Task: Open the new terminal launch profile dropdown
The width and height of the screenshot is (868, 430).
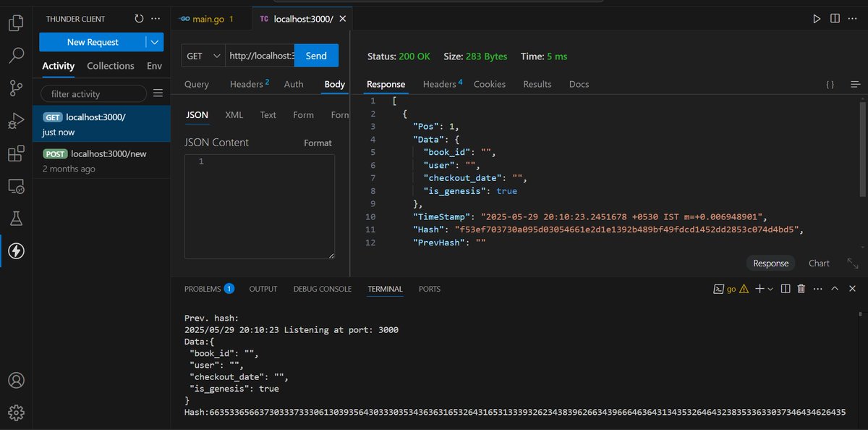Action: pyautogui.click(x=770, y=289)
